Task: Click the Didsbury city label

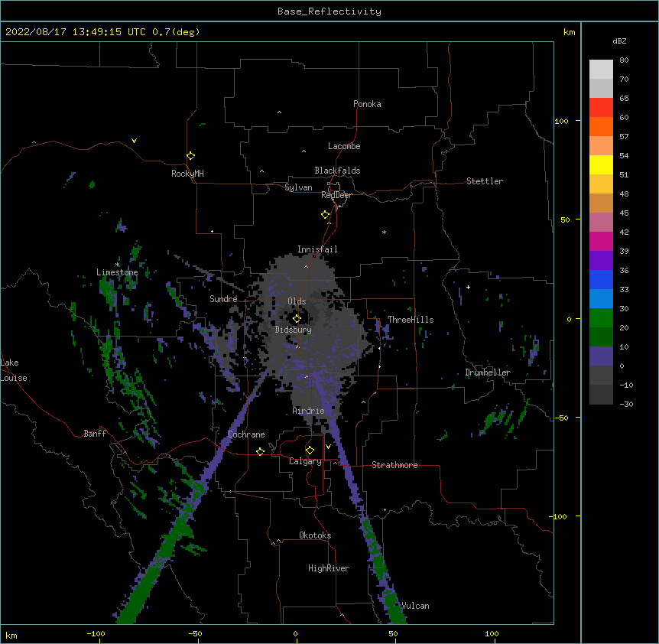Action: coord(294,330)
